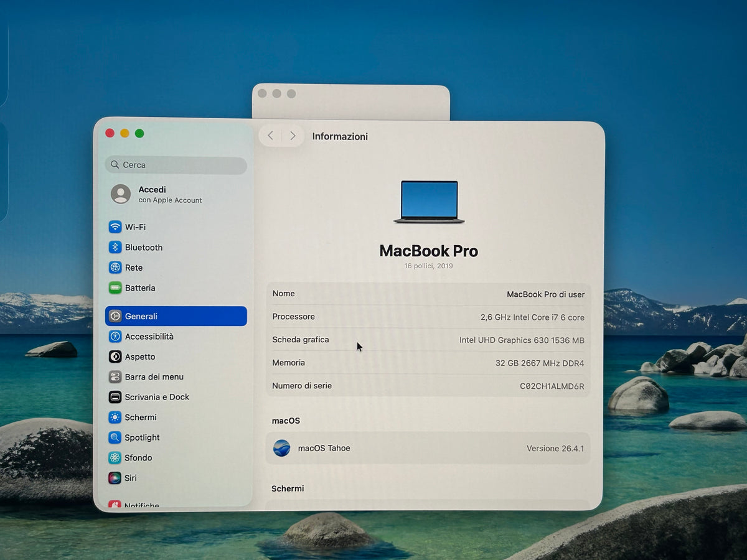Click the macOS Tahoe logo icon
The width and height of the screenshot is (747, 560).
click(x=282, y=448)
